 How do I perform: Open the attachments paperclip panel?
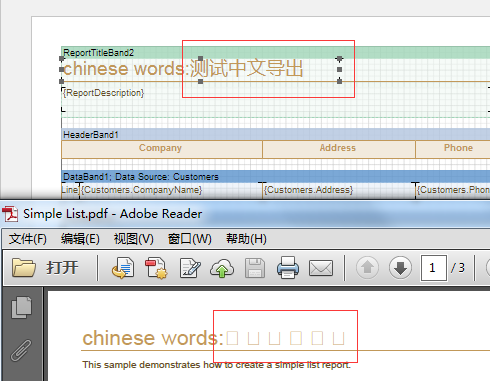coord(21,350)
